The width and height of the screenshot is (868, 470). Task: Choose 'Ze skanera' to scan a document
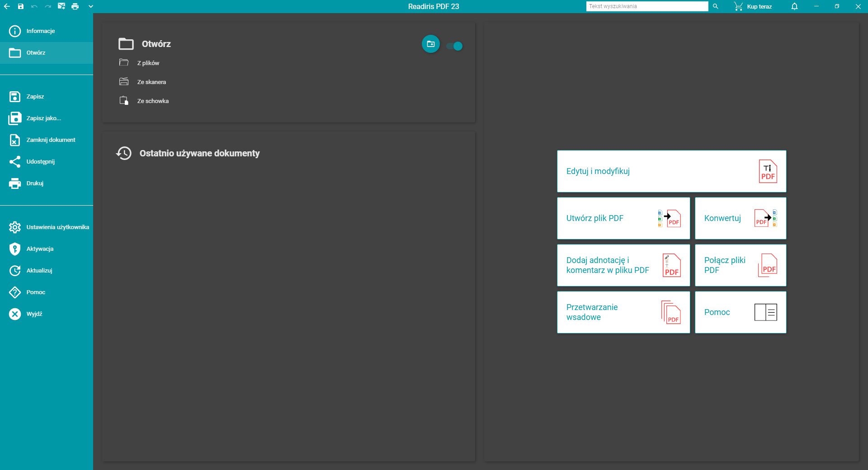click(x=142, y=82)
